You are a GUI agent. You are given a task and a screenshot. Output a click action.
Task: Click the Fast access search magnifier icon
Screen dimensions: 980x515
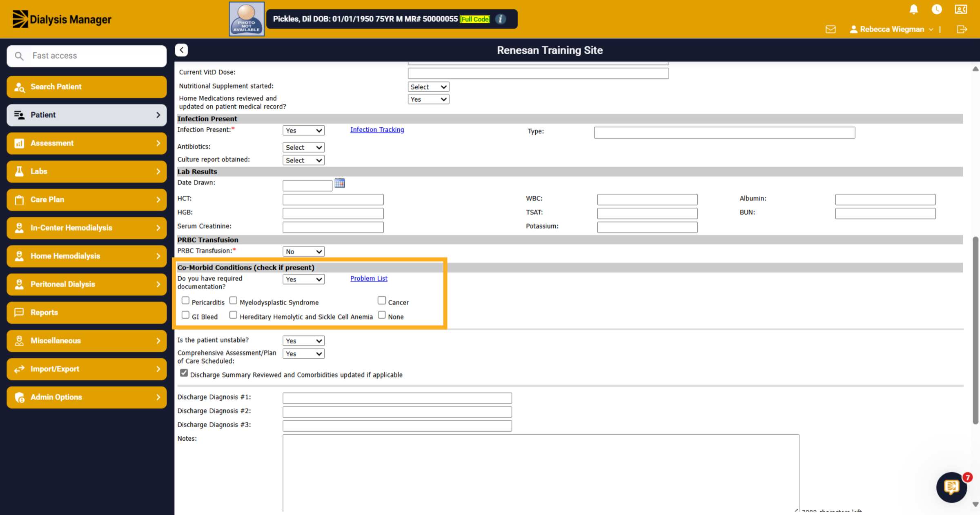tap(19, 56)
